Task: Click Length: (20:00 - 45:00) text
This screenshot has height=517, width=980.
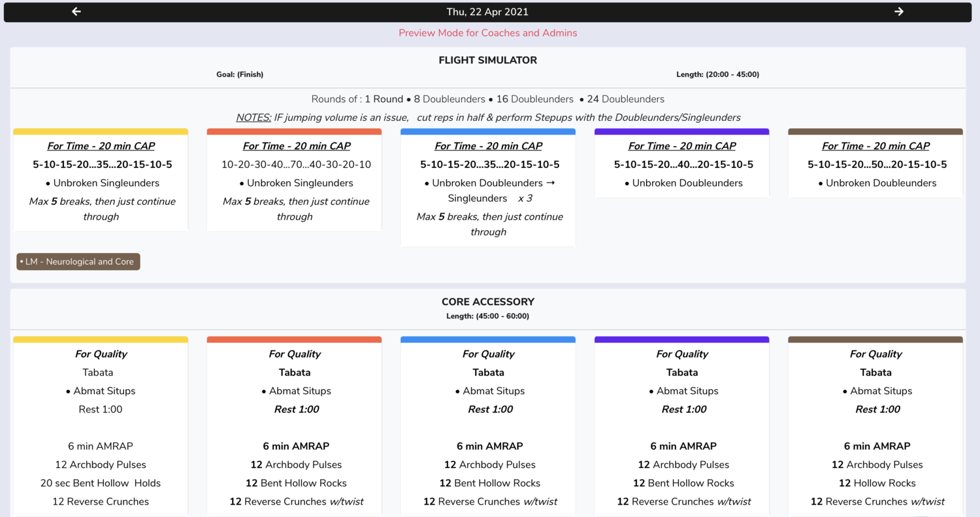Action: point(718,75)
